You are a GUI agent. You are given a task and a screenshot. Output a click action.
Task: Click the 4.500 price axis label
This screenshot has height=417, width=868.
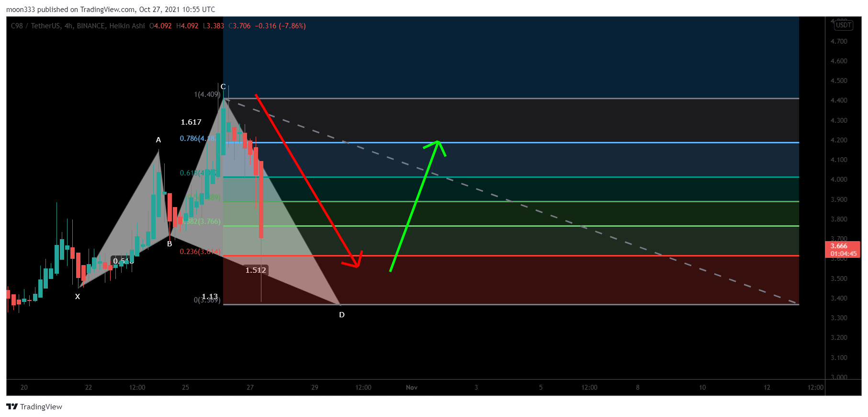click(x=839, y=81)
